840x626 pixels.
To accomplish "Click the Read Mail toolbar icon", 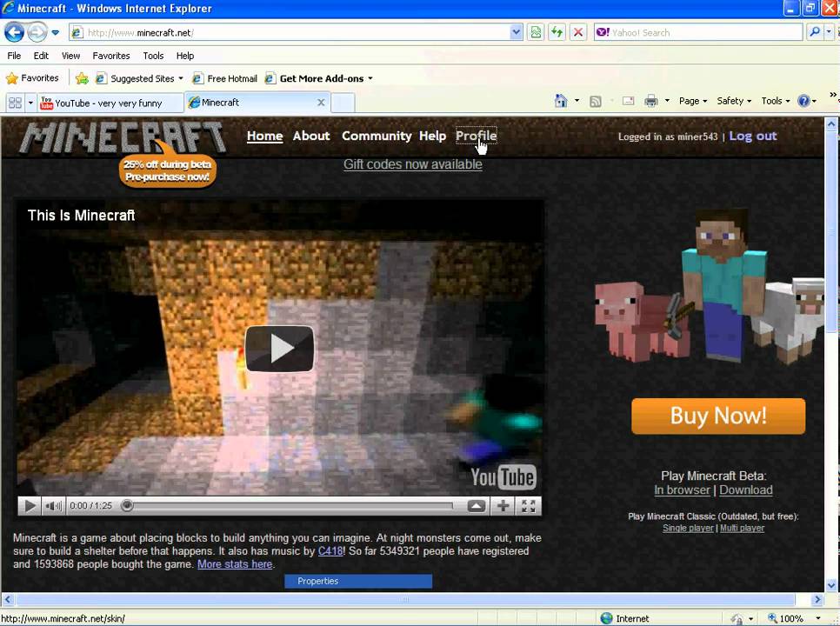I will coord(629,101).
